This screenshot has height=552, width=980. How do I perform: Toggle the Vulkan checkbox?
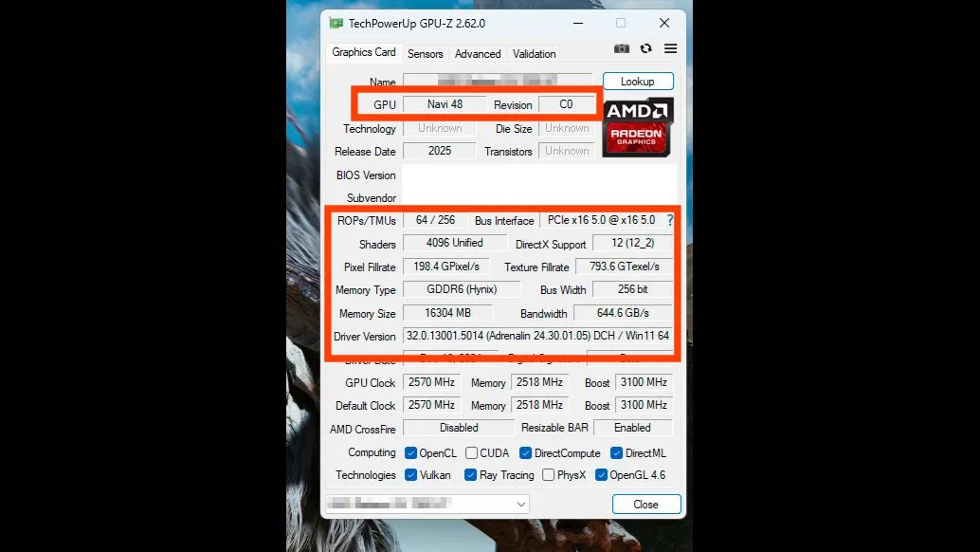(410, 475)
